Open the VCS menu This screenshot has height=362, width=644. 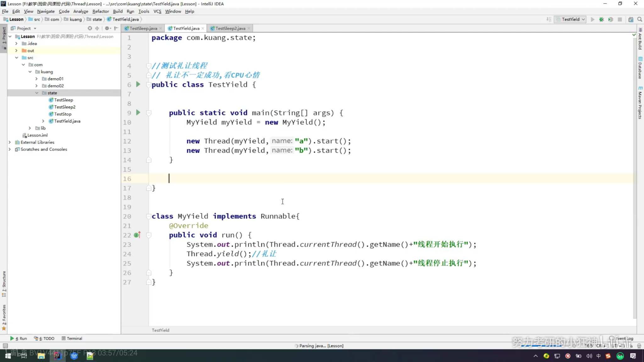tap(157, 11)
